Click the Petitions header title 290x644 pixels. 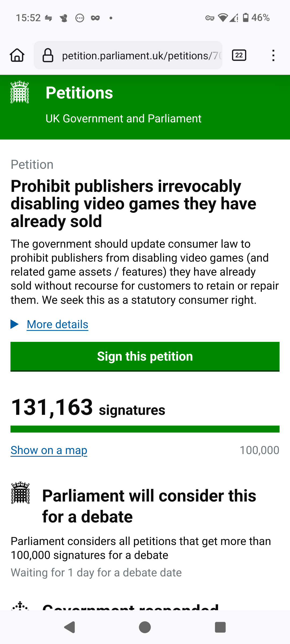point(79,93)
